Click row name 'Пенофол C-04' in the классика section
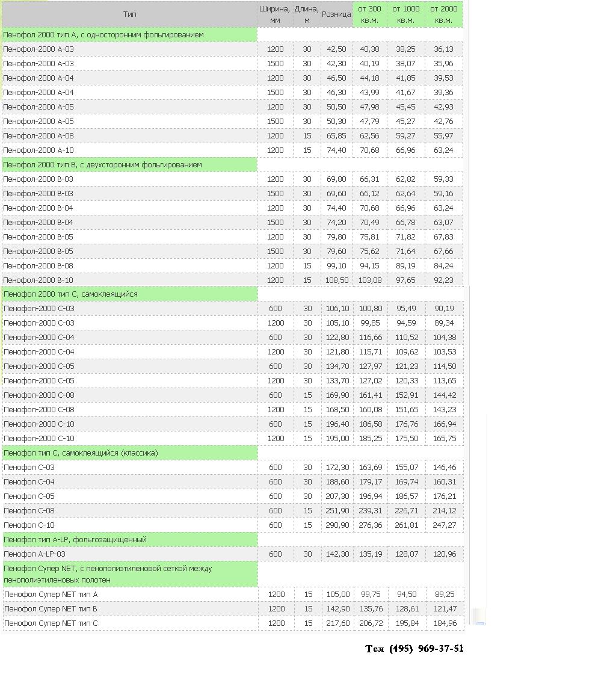The image size is (616, 674). (29, 482)
